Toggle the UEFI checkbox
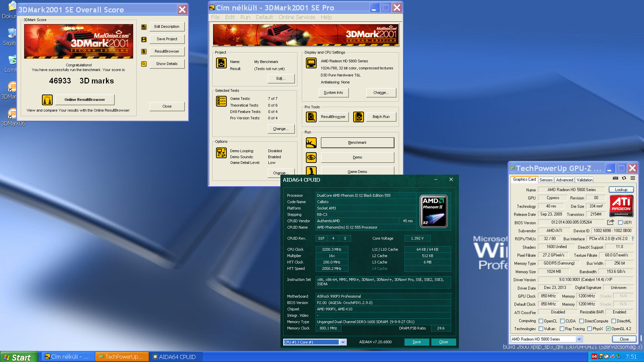 click(x=620, y=223)
